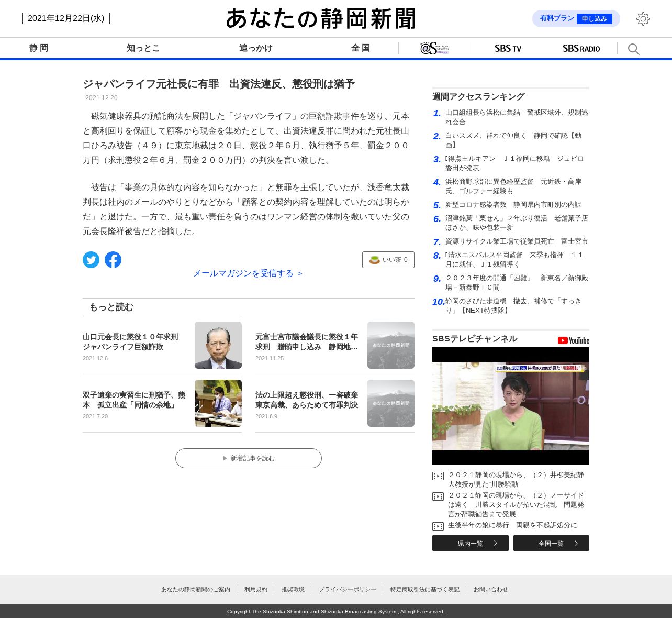Image resolution: width=672 pixels, height=618 pixels.
Task: Click the 週間アクセスランキング heading
Action: [478, 97]
